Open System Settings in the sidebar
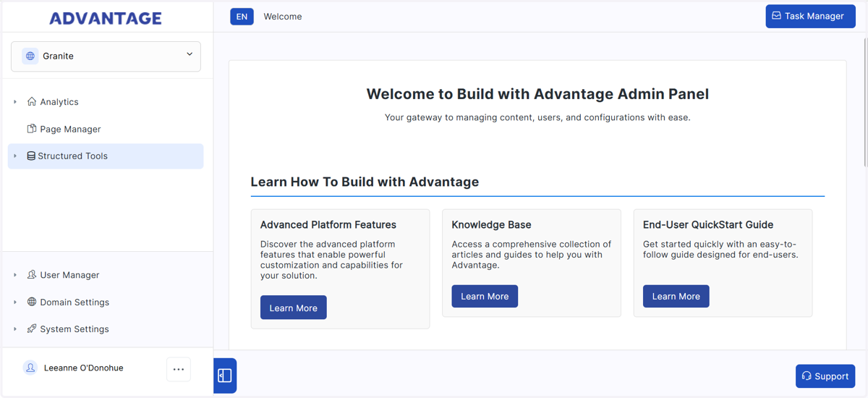The height and width of the screenshot is (398, 868). coord(75,329)
